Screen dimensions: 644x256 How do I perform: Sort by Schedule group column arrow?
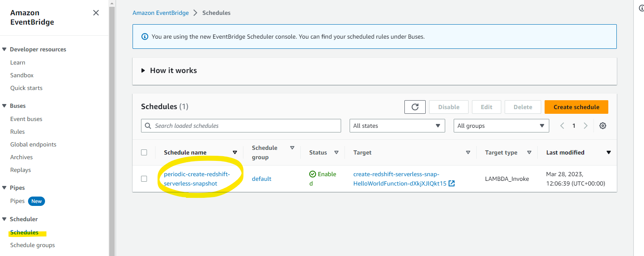(x=292, y=148)
